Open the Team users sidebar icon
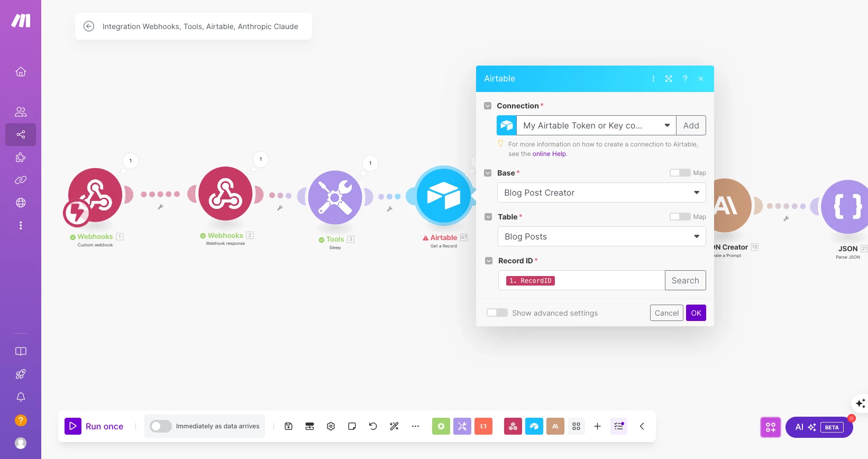This screenshot has height=459, width=868. [x=21, y=112]
